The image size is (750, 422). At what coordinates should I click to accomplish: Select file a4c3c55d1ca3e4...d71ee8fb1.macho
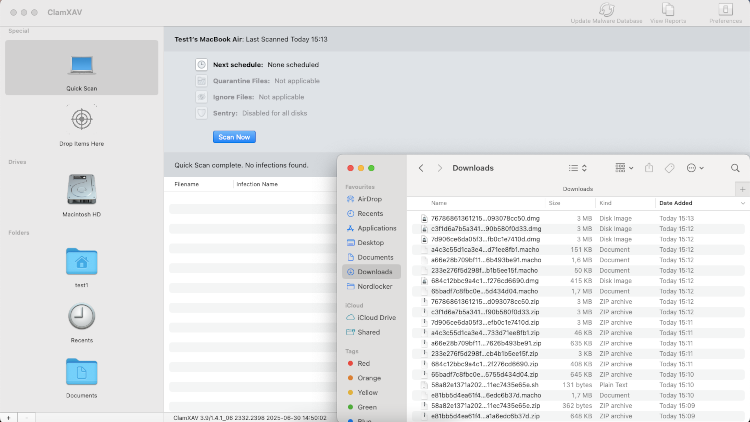tap(580, 250)
